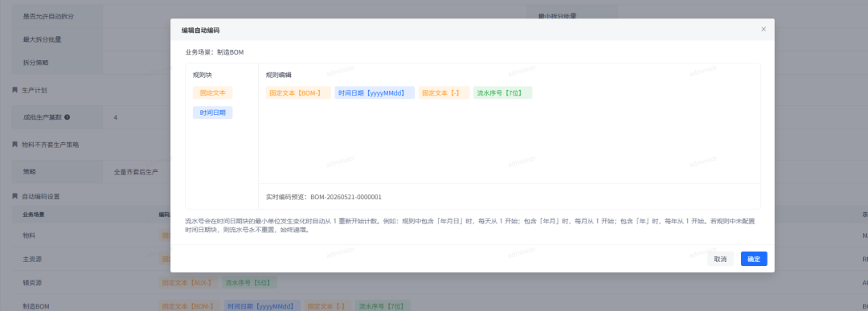Click the 拆分策略 field label
The width and height of the screenshot is (868, 311).
(35, 63)
